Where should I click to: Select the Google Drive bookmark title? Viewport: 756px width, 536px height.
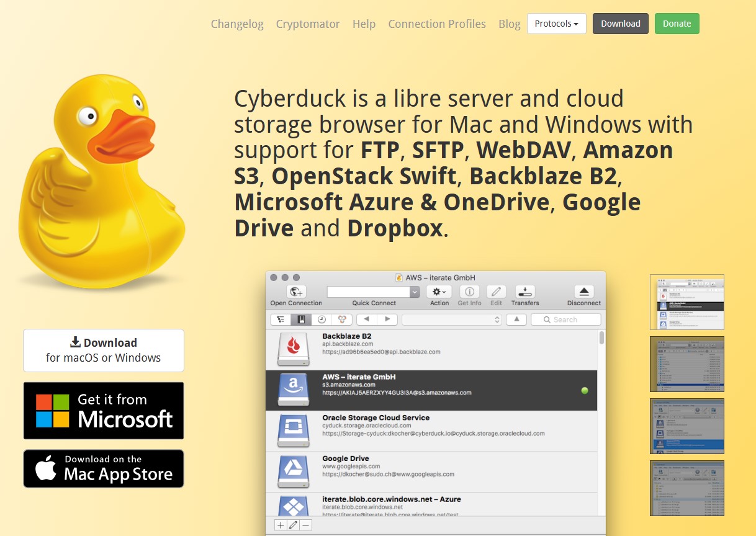[346, 458]
